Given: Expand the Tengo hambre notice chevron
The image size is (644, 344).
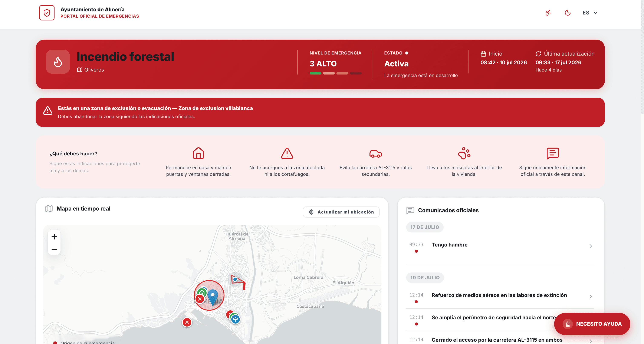Looking at the screenshot, I should (591, 246).
